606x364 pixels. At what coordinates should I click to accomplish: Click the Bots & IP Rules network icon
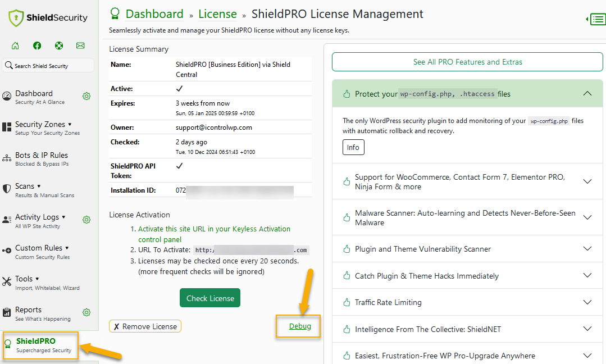(x=7, y=158)
